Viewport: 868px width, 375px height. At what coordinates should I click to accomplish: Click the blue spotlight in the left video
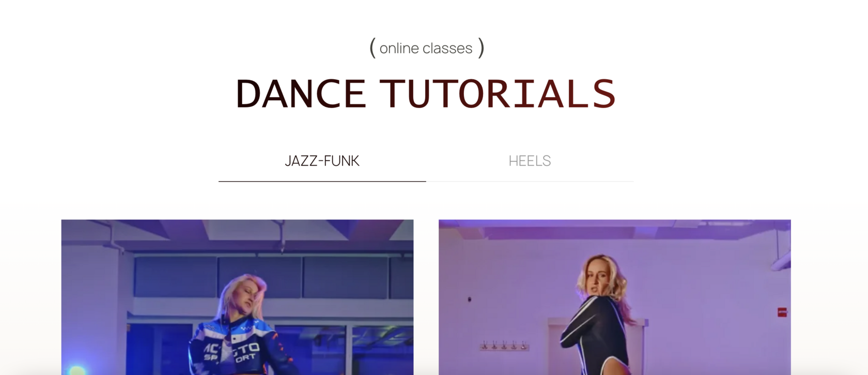point(78,369)
